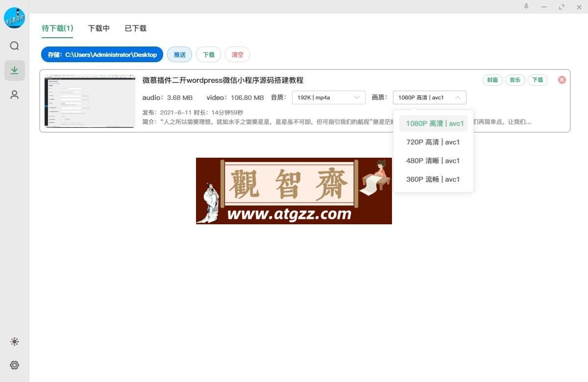This screenshot has height=382, width=588.
Task: Download the cover via 封面 button
Action: (492, 80)
